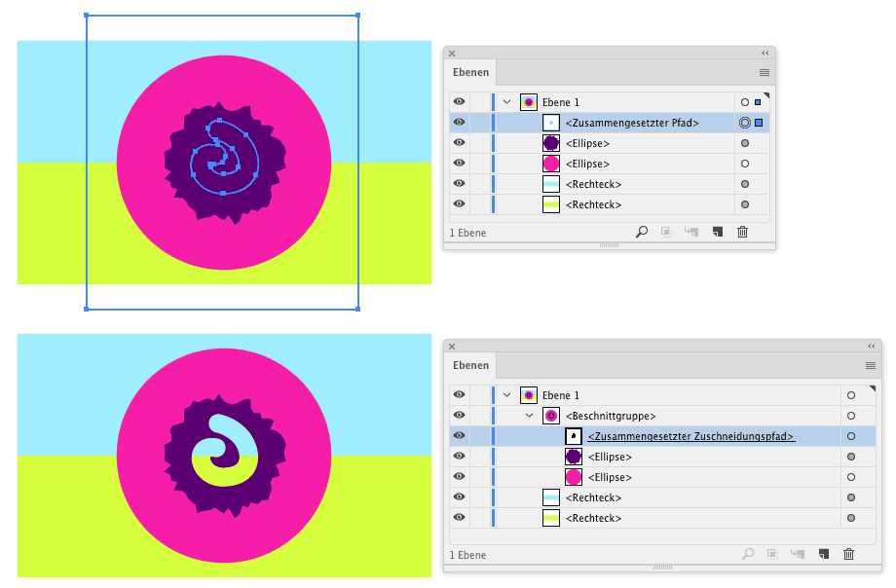
Task: Click new sublayer icon in upper Ebenen panel
Action: coord(692,232)
